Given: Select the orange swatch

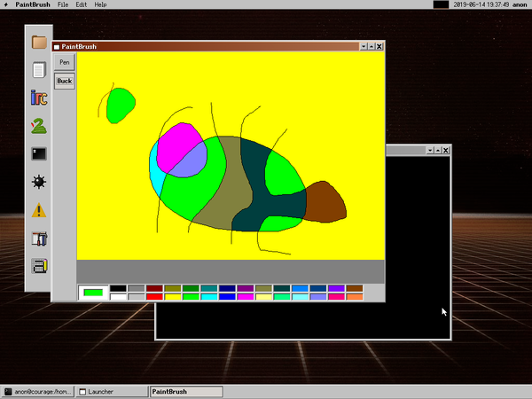Looking at the screenshot, I should tap(355, 297).
